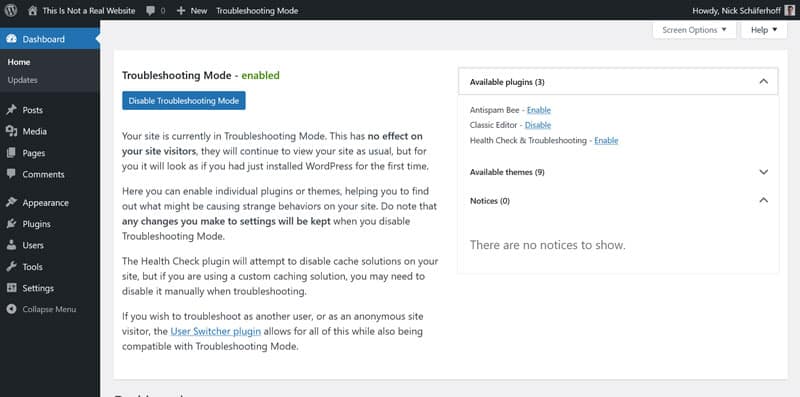The width and height of the screenshot is (800, 397).
Task: Open the Plugins plug icon
Action: (x=11, y=224)
